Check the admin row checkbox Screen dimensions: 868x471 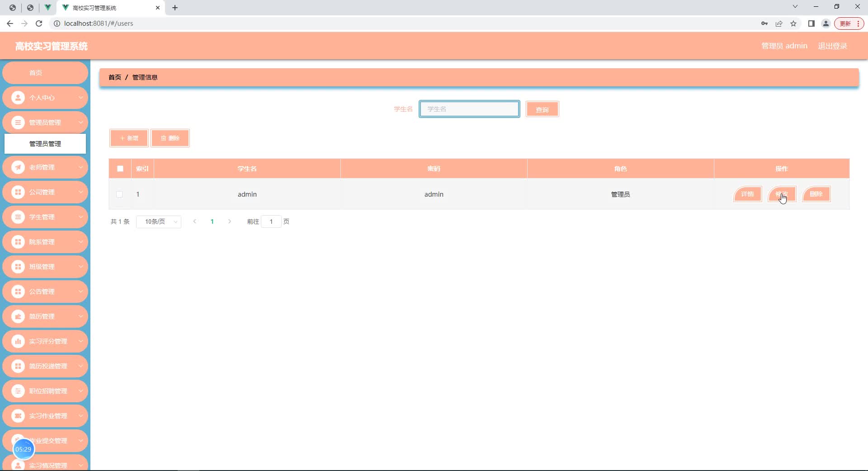pyautogui.click(x=119, y=194)
